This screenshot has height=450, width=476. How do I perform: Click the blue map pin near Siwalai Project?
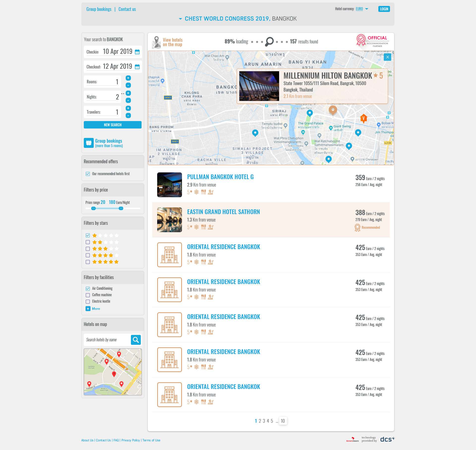[x=255, y=133]
